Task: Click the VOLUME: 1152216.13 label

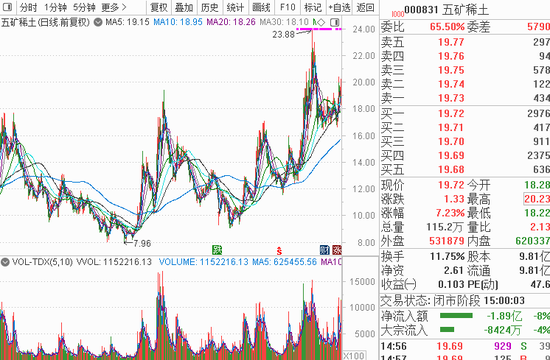Action: click(x=203, y=262)
